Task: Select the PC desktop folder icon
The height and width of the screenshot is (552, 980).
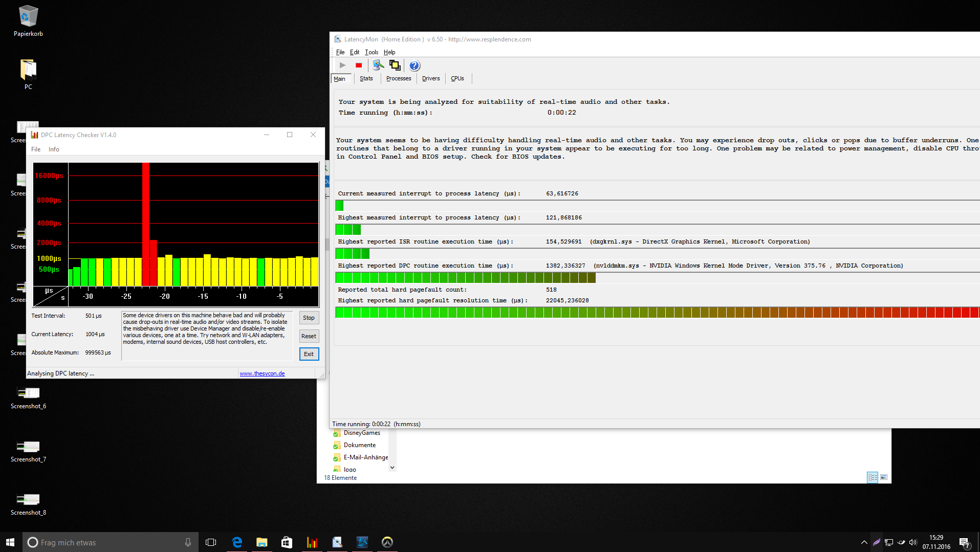Action: (x=28, y=75)
